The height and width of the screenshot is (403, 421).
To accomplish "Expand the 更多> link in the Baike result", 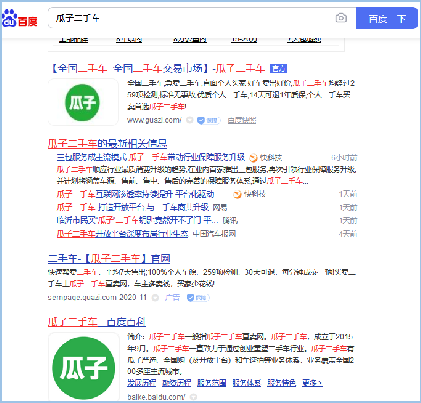I will 312,383.
